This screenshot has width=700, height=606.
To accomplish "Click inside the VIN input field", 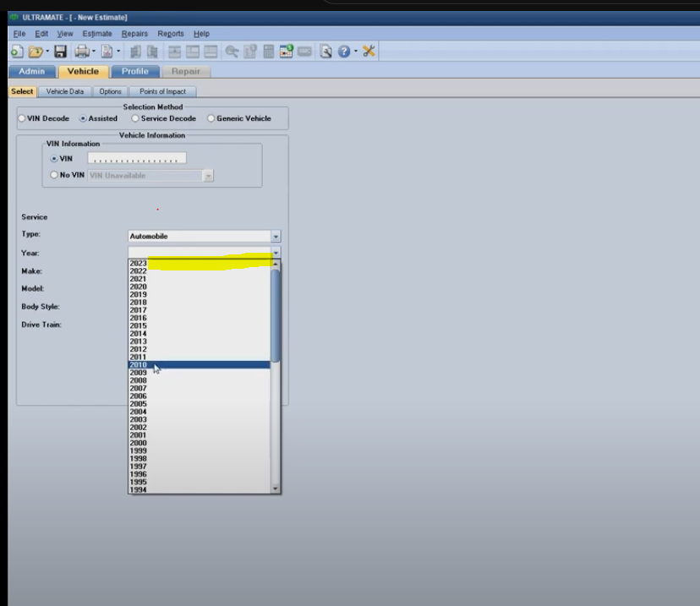I will (x=137, y=158).
